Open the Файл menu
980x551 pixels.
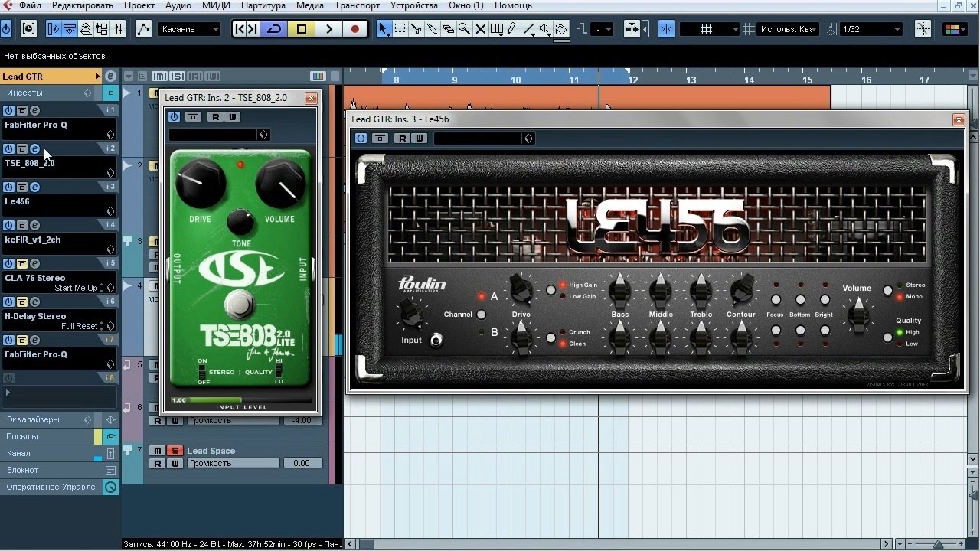click(x=30, y=5)
